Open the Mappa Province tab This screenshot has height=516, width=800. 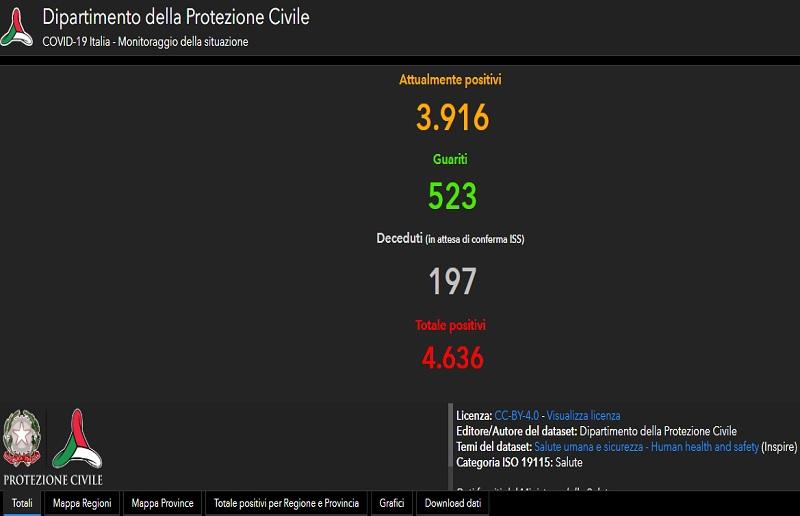162,503
